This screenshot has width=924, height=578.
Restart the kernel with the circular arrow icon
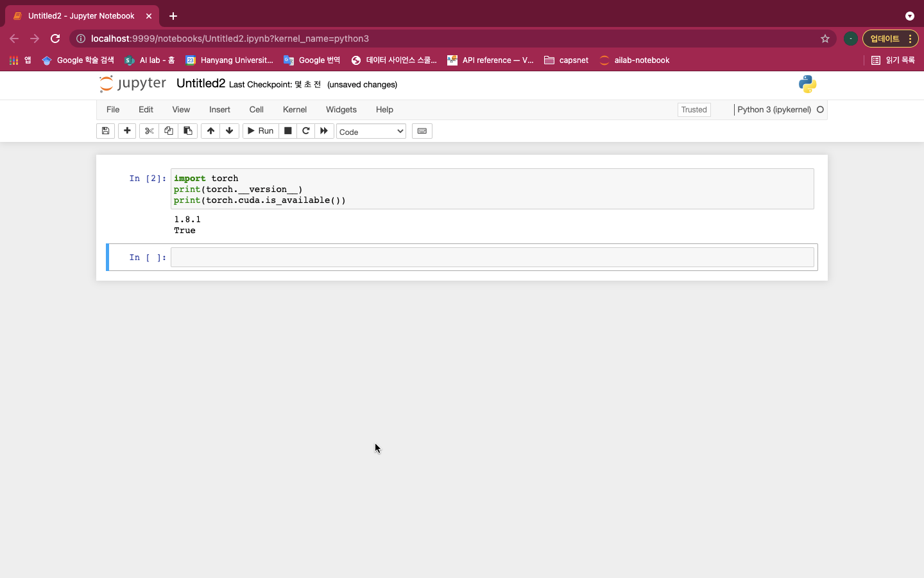click(306, 131)
